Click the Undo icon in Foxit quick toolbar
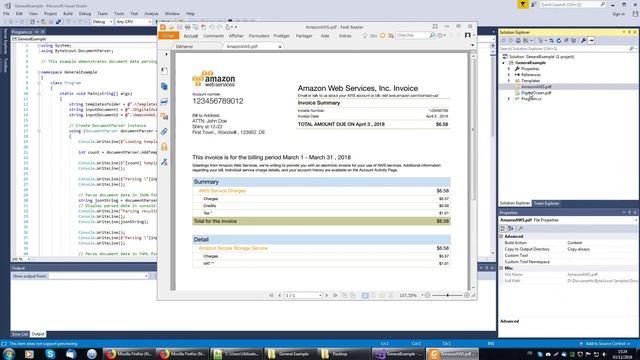Image resolution: width=640 pixels, height=360 pixels. (x=211, y=27)
